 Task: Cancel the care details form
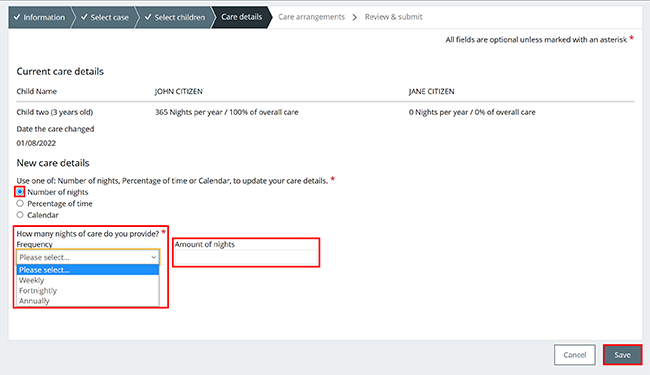(x=575, y=355)
